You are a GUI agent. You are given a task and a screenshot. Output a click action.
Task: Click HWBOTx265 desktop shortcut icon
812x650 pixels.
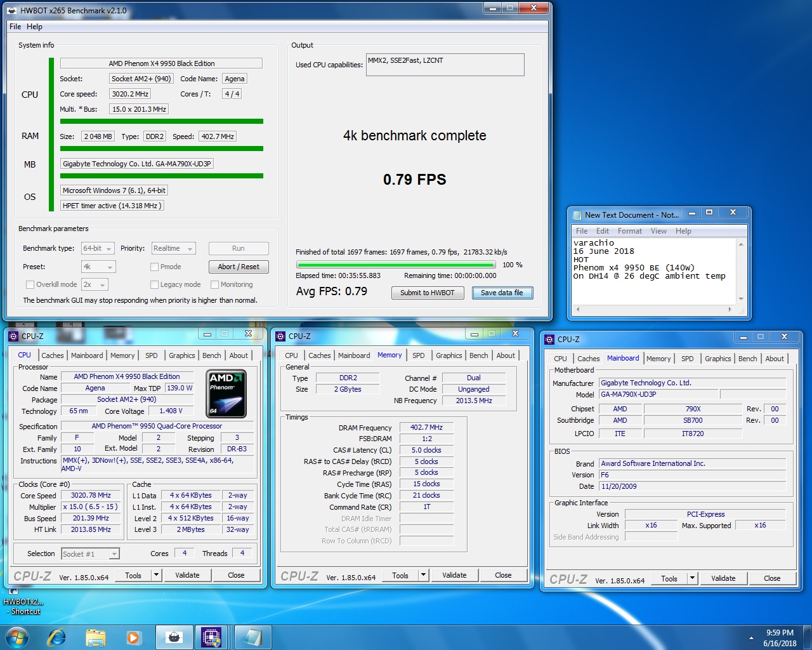pyautogui.click(x=22, y=601)
